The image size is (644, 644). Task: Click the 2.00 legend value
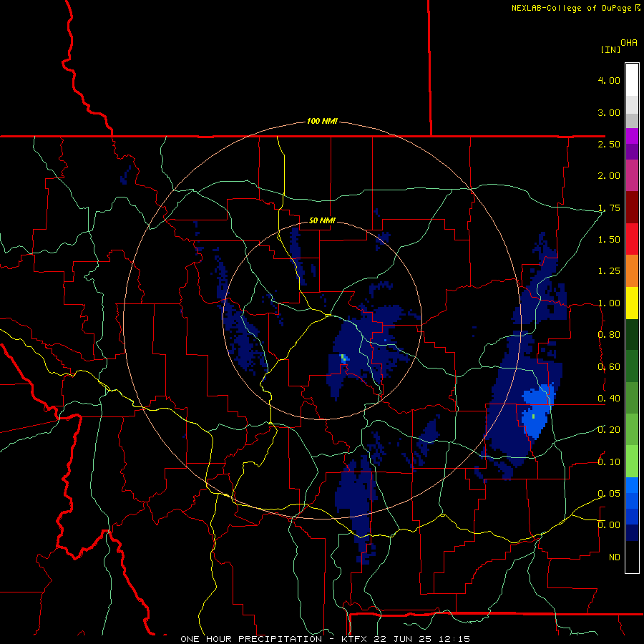click(x=609, y=176)
